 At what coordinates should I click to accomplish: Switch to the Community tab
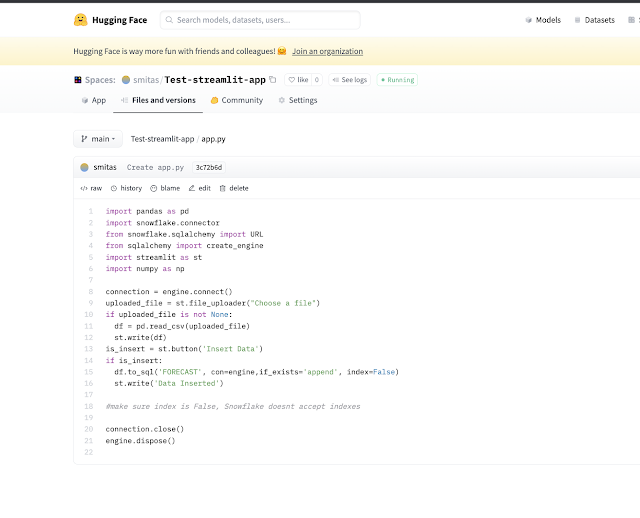coord(237,100)
